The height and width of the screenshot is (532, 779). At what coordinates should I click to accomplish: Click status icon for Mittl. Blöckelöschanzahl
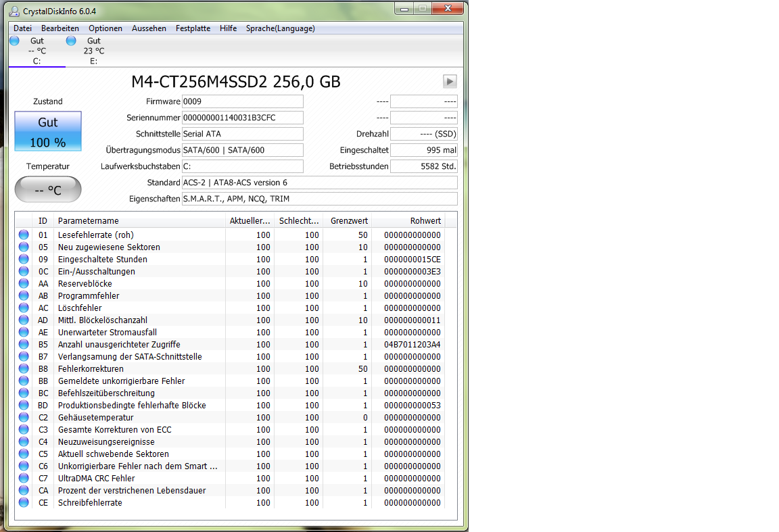tap(24, 320)
